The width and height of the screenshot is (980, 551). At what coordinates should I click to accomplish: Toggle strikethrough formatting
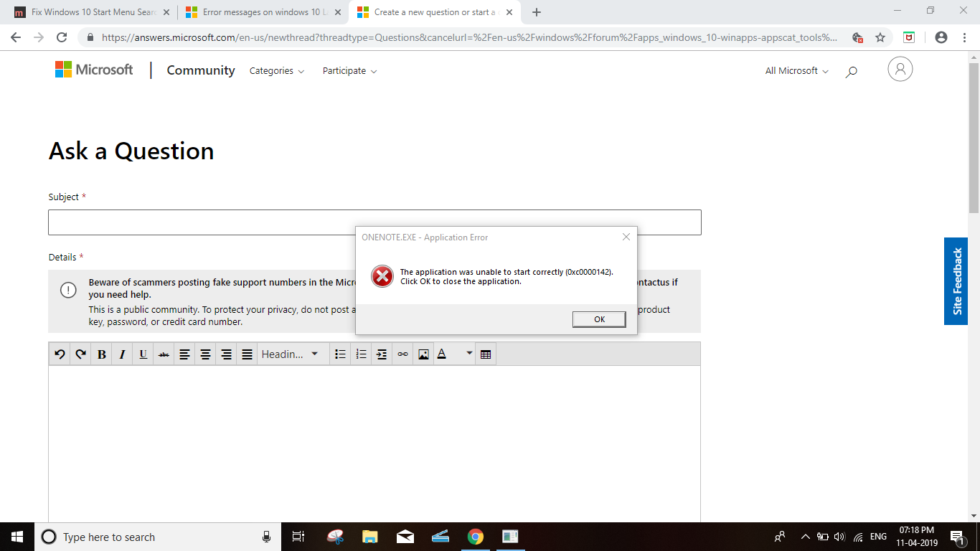164,354
